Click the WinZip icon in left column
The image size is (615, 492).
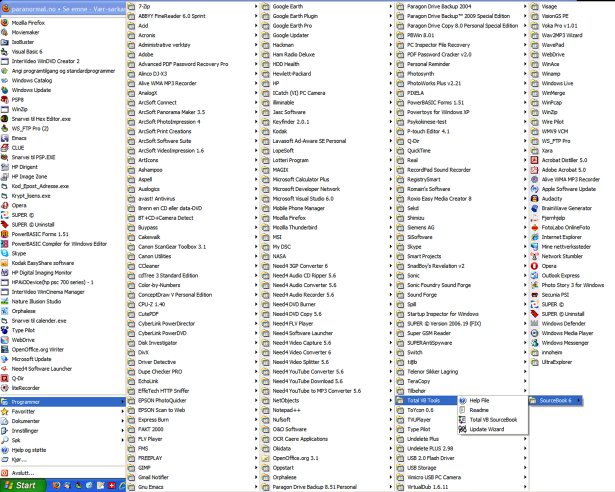tap(5, 109)
